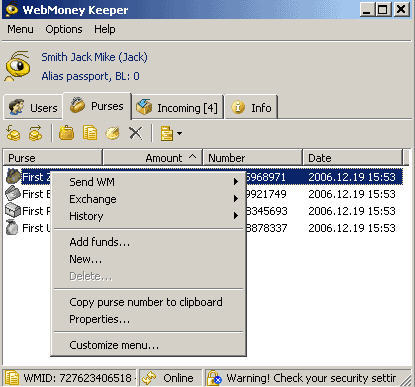Click the icon on the Info tab
This screenshot has height=387, width=415.
pos(238,108)
